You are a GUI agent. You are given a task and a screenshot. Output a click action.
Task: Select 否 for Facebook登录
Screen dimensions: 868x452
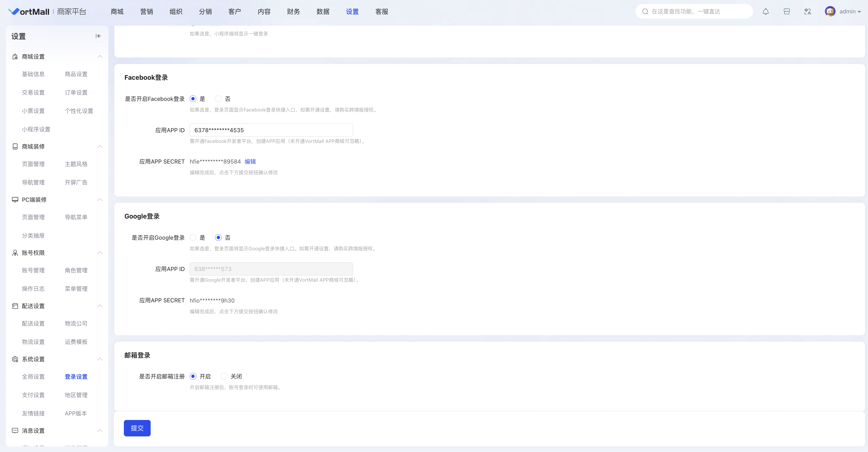[x=218, y=99]
